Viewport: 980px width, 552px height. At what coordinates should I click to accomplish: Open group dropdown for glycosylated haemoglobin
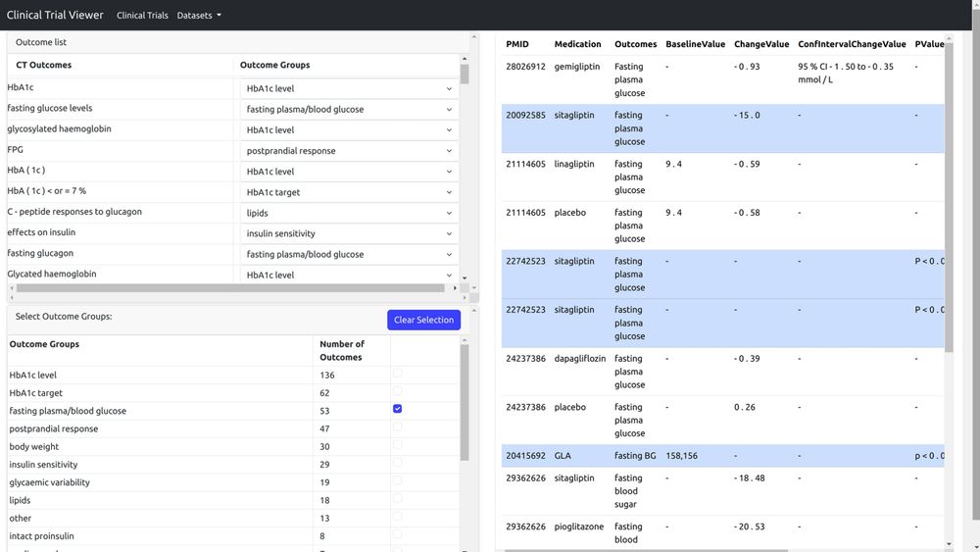350,130
